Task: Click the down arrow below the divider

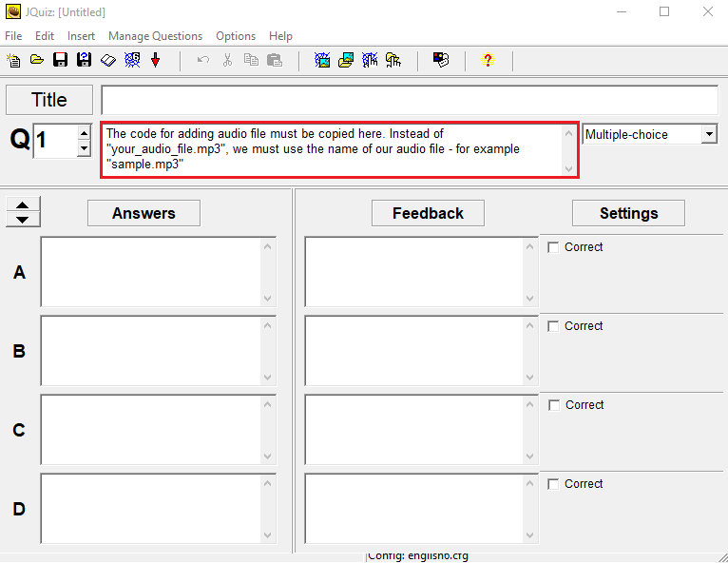Action: (23, 220)
